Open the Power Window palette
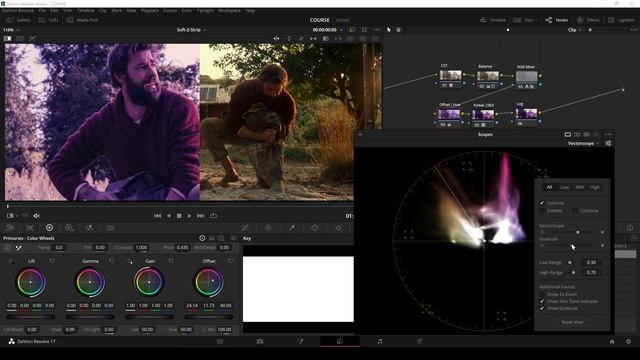 [315, 228]
